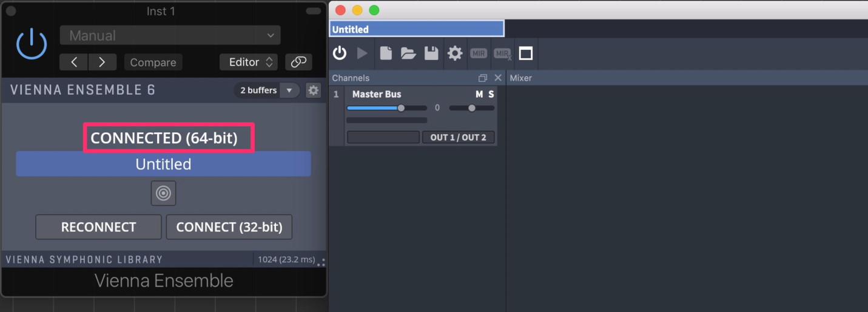Click the first MIR toolbar icon
The width and height of the screenshot is (868, 312).
pyautogui.click(x=479, y=53)
